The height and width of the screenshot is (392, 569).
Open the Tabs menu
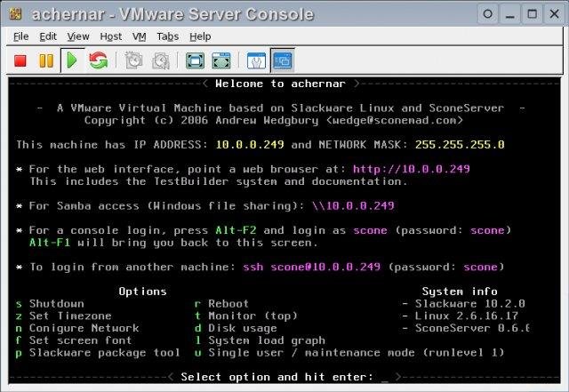pos(168,36)
